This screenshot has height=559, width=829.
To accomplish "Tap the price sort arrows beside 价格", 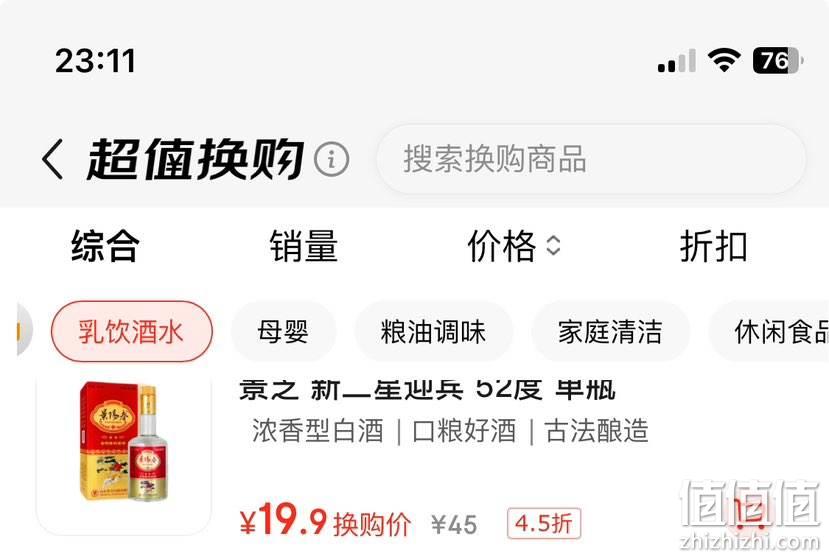I will (x=553, y=246).
